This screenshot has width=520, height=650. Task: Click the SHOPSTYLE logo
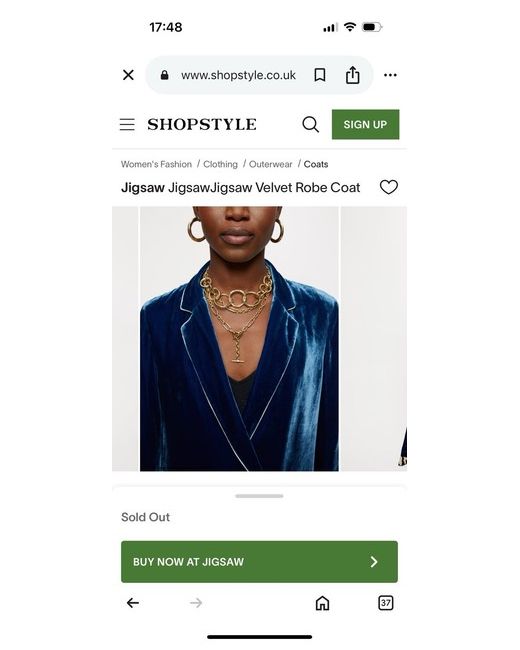pos(202,124)
